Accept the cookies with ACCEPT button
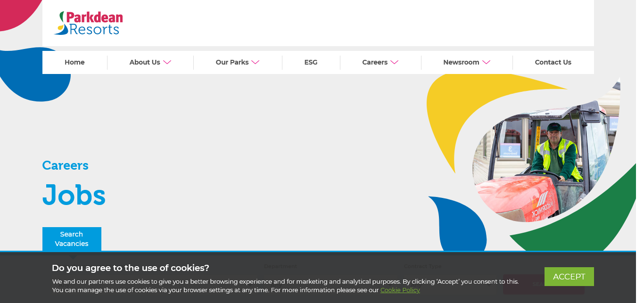Screen dimensions: 644x303 click(569, 277)
